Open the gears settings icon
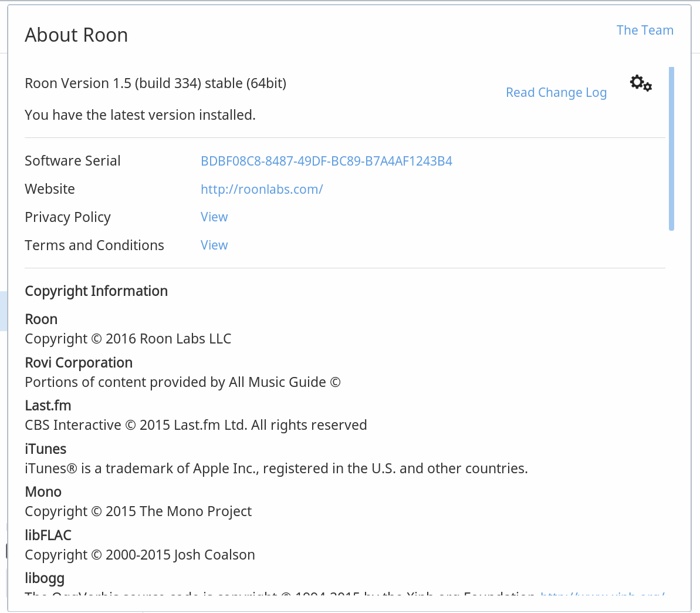 [641, 83]
